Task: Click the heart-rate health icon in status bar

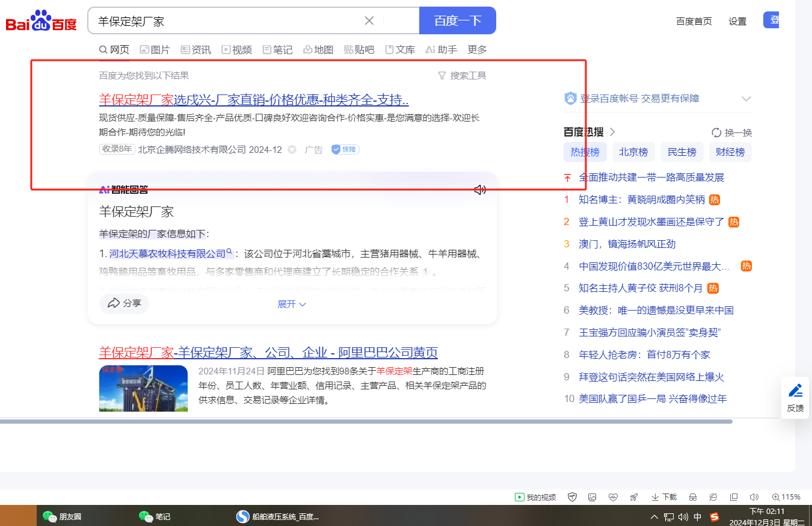Action: pos(613,497)
